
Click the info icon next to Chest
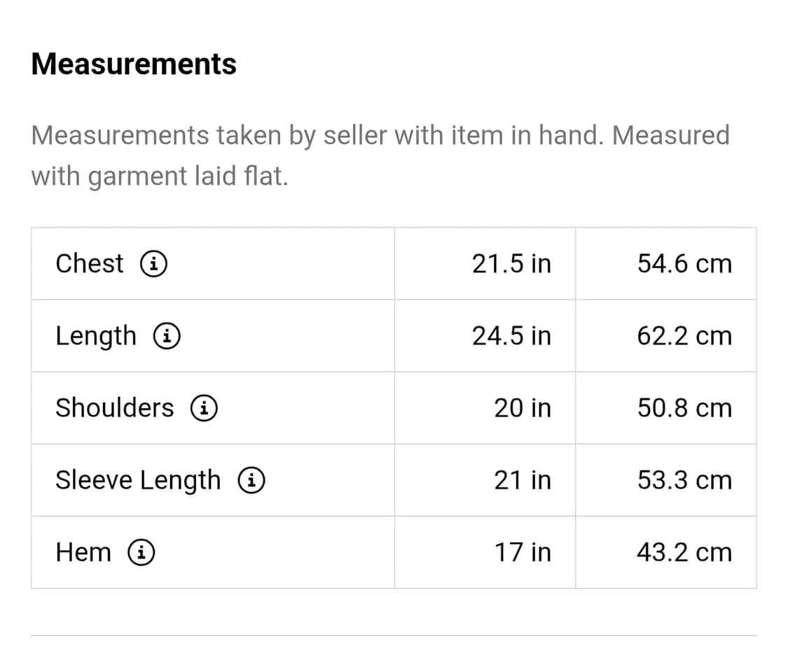pyautogui.click(x=153, y=264)
